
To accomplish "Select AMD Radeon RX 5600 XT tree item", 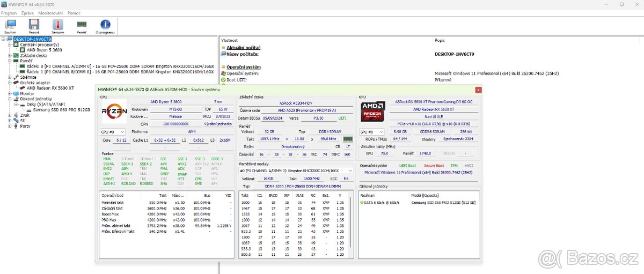I will [x=50, y=88].
